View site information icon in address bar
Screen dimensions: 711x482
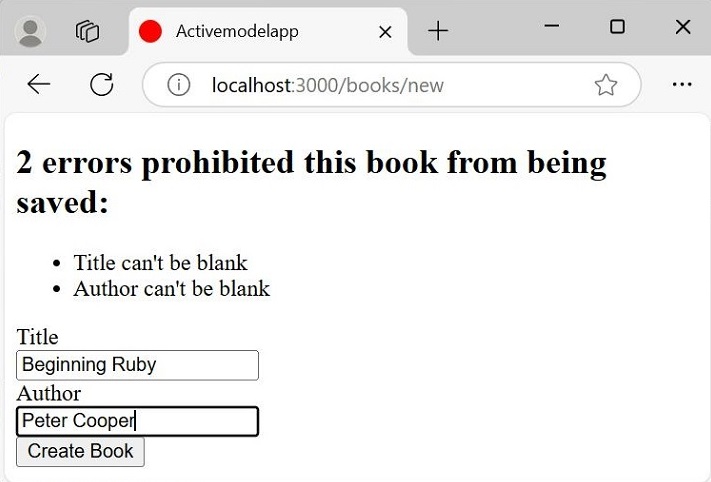[179, 85]
